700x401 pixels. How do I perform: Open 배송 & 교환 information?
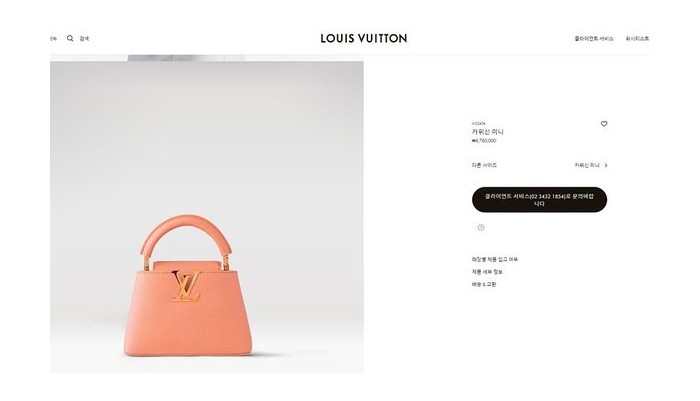click(484, 284)
